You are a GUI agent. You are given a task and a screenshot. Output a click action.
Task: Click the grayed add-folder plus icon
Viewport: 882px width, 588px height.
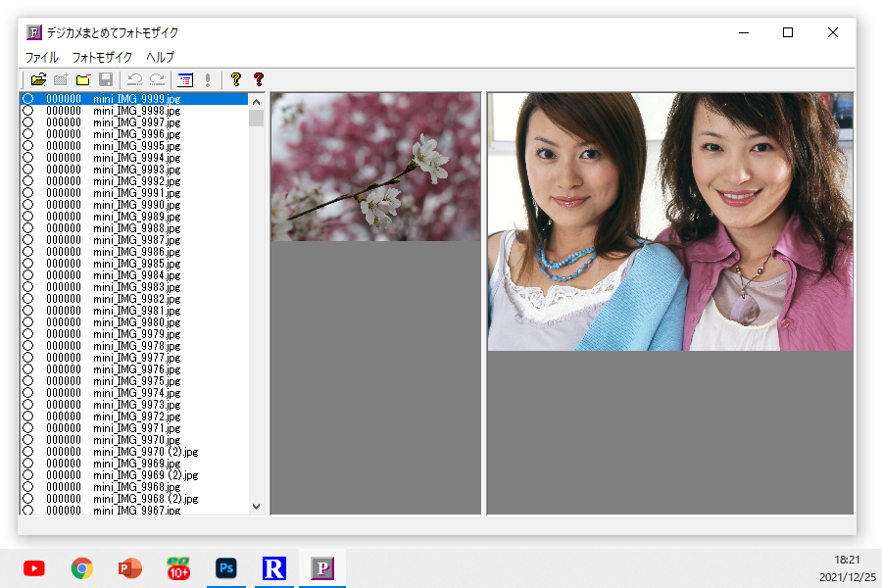point(61,80)
